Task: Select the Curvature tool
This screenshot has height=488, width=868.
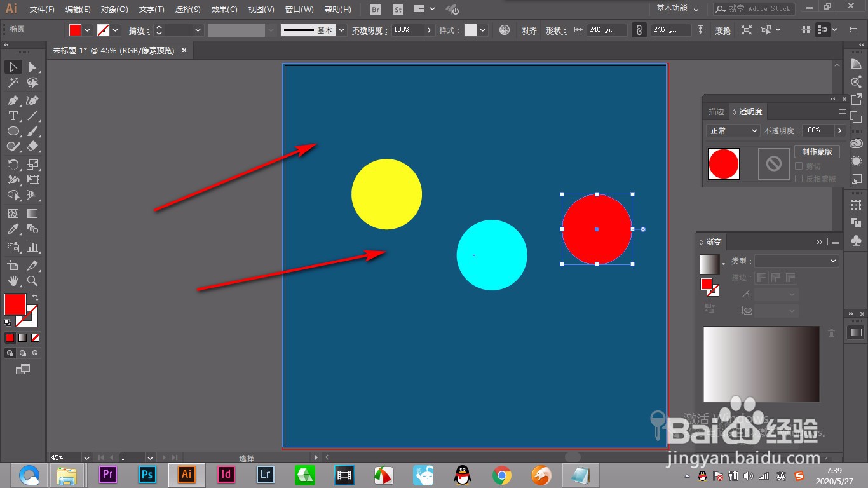Action: (x=32, y=100)
